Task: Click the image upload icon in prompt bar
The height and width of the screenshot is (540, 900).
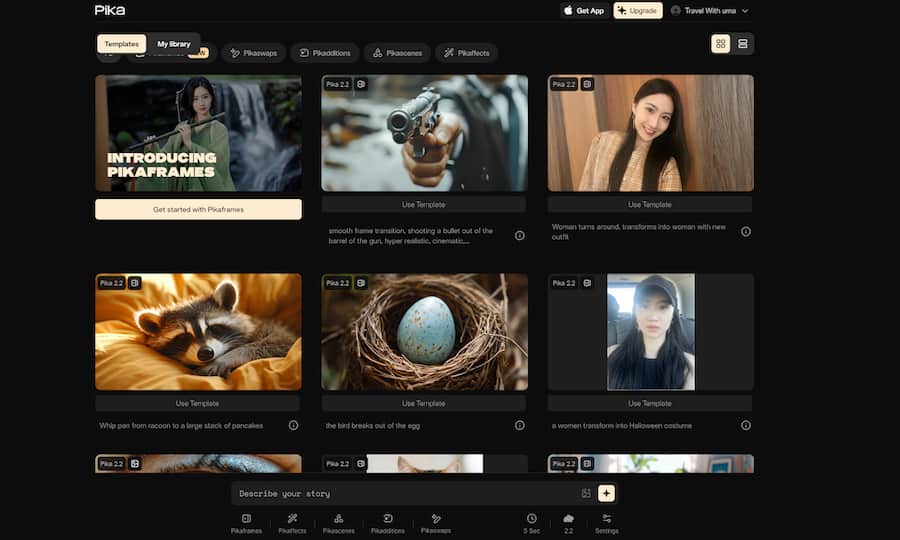Action: point(586,494)
